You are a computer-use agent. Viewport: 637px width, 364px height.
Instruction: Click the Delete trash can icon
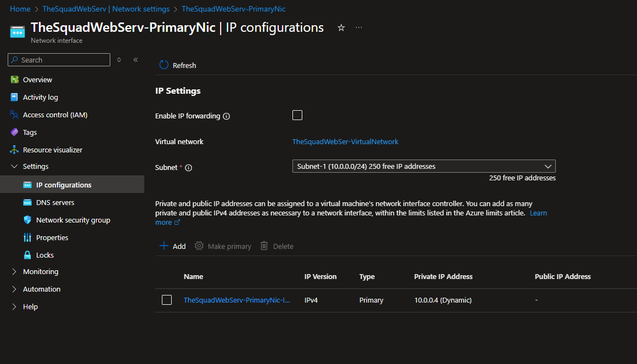pos(264,246)
